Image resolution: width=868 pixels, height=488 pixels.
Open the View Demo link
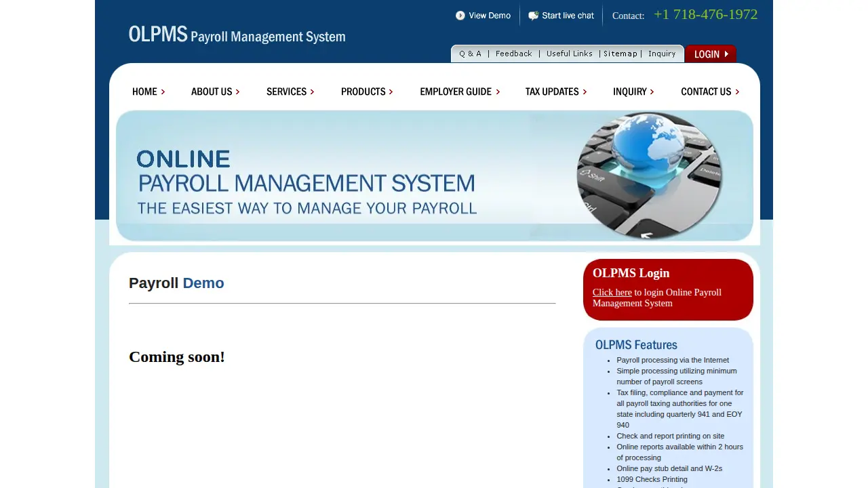click(490, 16)
